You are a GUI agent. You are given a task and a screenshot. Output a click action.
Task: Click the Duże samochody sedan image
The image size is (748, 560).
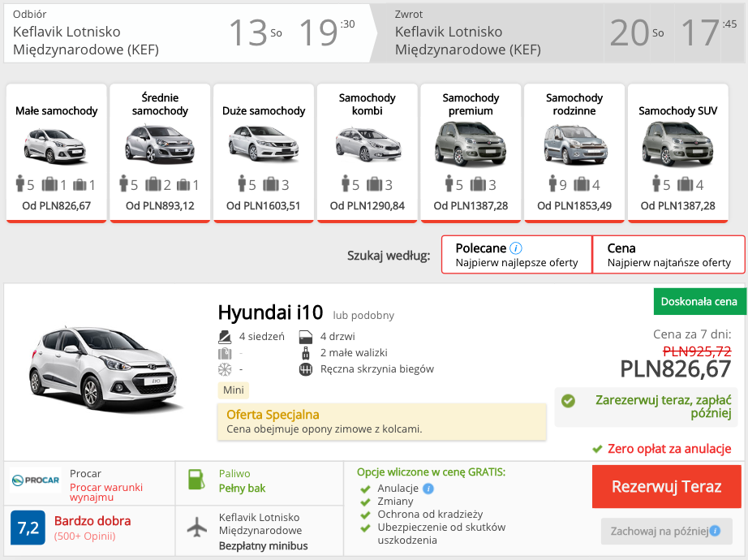(x=264, y=143)
